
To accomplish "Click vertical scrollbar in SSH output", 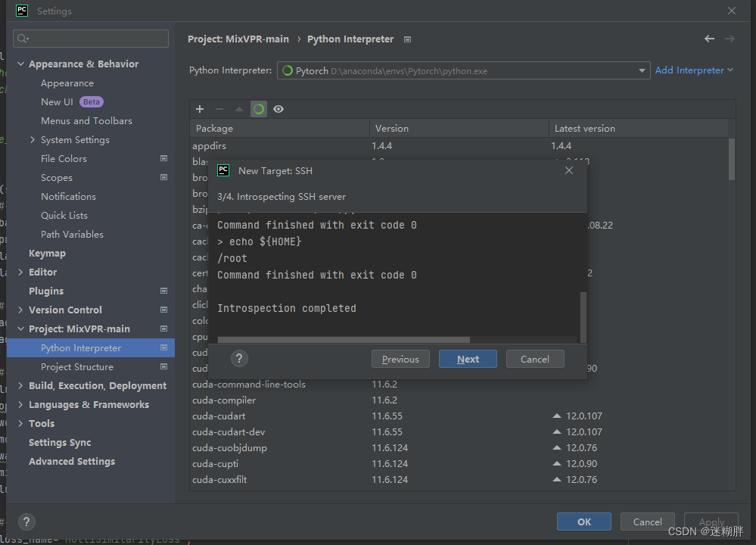I will pyautogui.click(x=583, y=316).
